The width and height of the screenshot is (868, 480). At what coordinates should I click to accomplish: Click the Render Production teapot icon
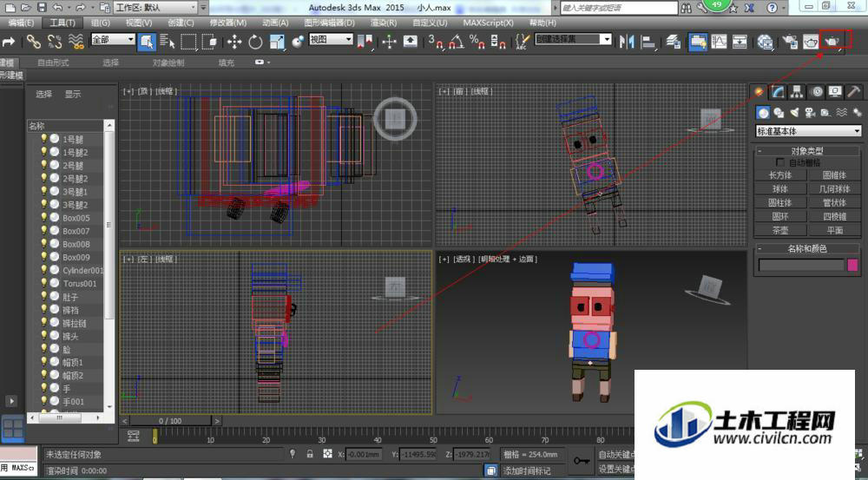pos(832,41)
